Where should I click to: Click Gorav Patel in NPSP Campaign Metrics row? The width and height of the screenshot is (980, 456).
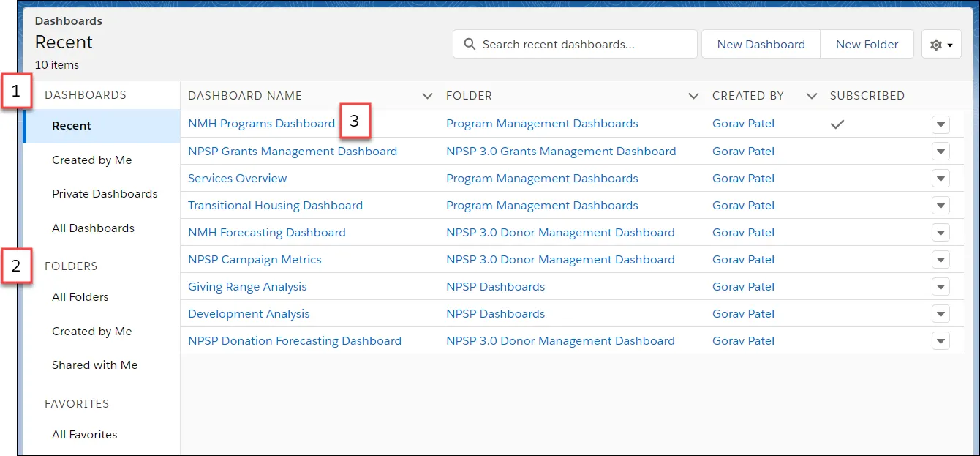(x=743, y=260)
